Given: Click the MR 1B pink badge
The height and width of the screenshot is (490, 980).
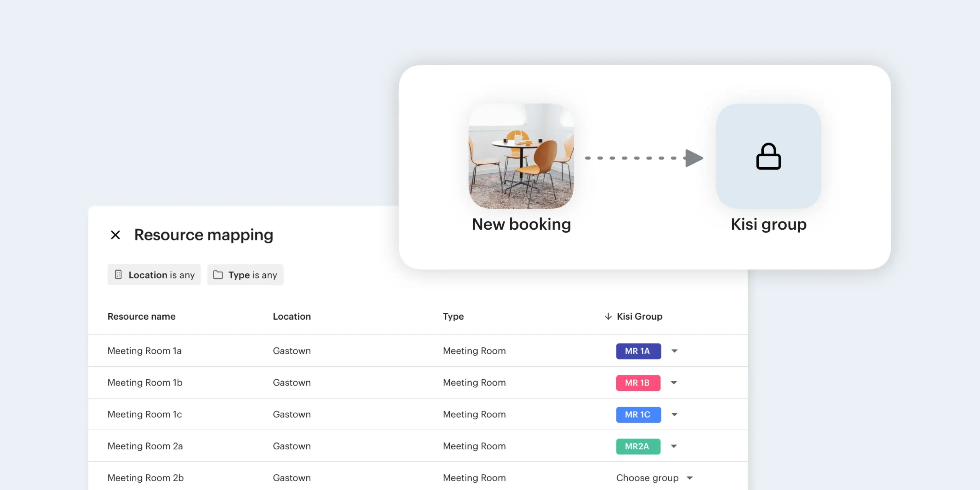Looking at the screenshot, I should (638, 383).
